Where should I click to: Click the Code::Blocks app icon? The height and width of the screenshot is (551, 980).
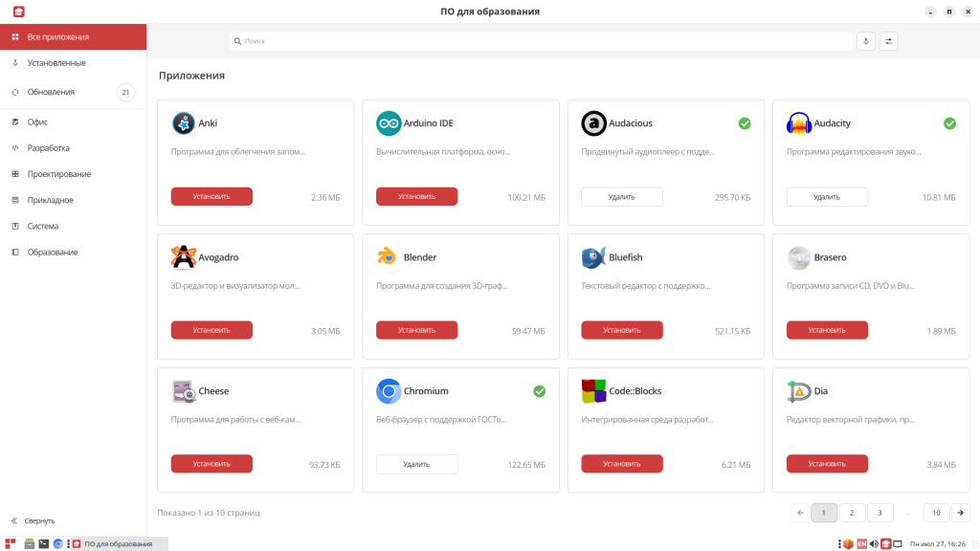click(593, 391)
